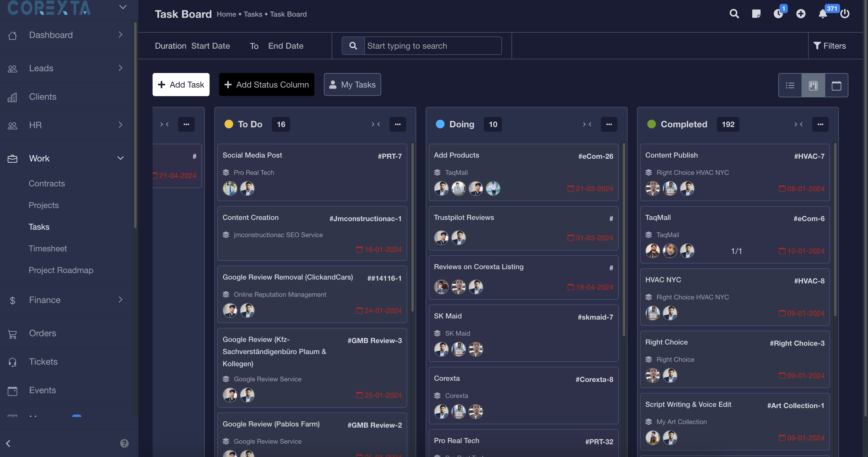Click the yellow To Do status dot
The width and height of the screenshot is (868, 457).
pos(229,124)
